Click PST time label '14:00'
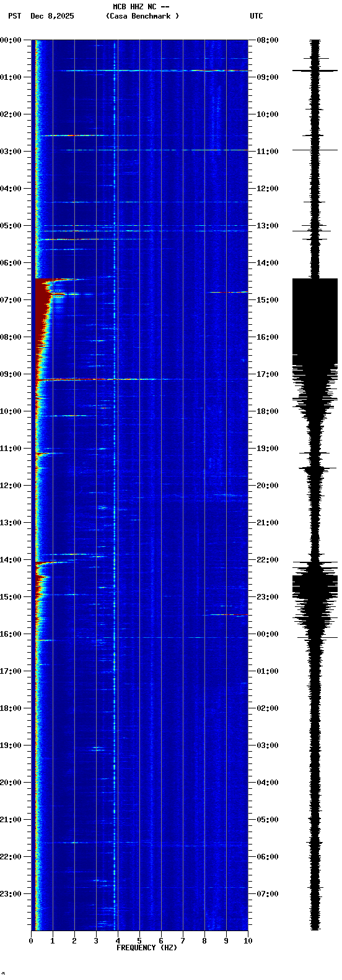 click(11, 560)
